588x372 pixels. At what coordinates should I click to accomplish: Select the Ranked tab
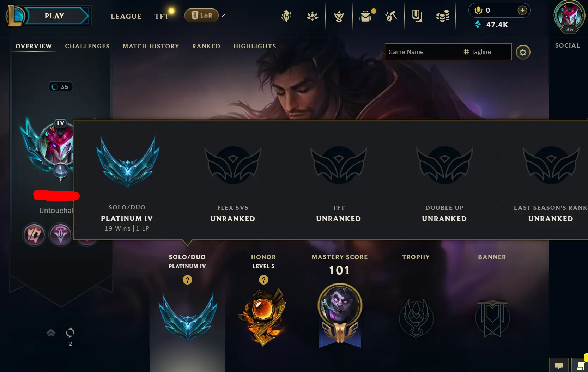pyautogui.click(x=206, y=46)
